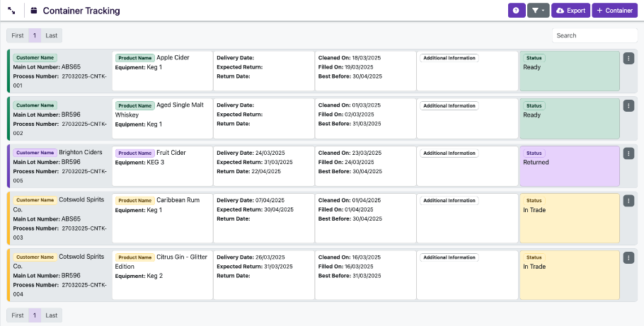Screen dimensions: 644x326
Task: Click the container box icon beside the title
Action: coord(33,11)
